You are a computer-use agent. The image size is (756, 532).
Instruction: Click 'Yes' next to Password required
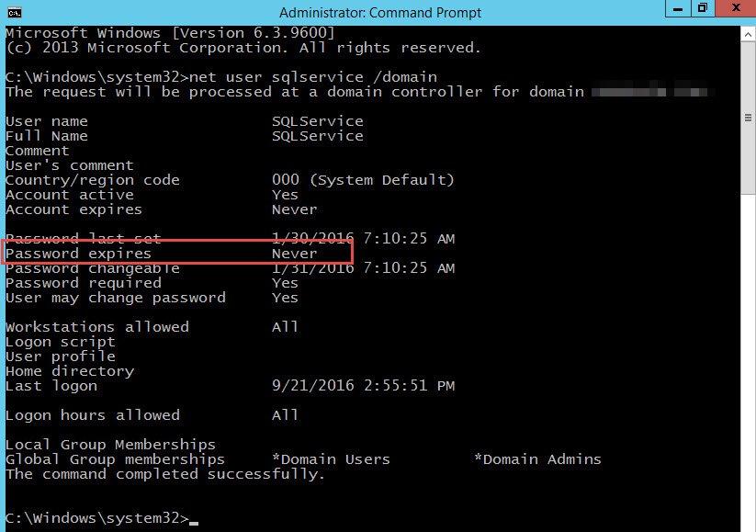point(285,283)
